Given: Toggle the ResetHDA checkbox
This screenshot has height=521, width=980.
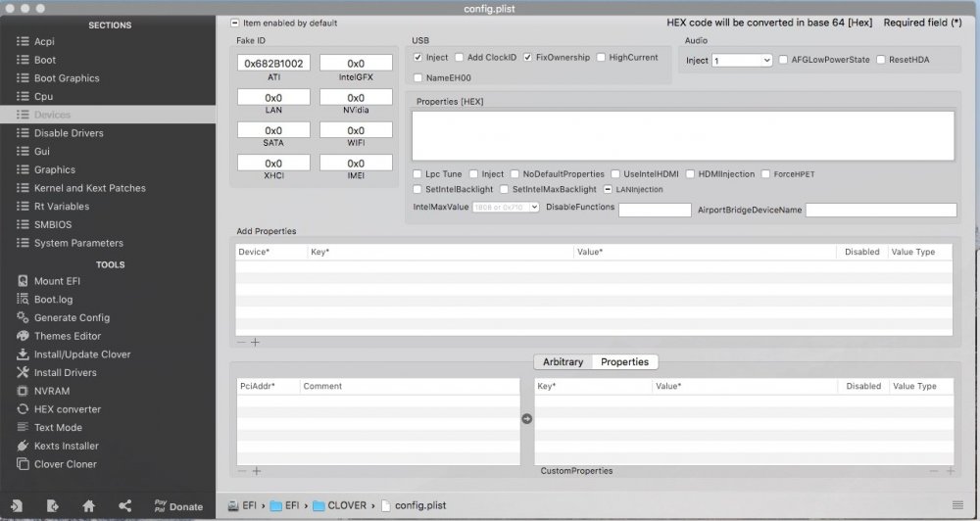Looking at the screenshot, I should 881,60.
